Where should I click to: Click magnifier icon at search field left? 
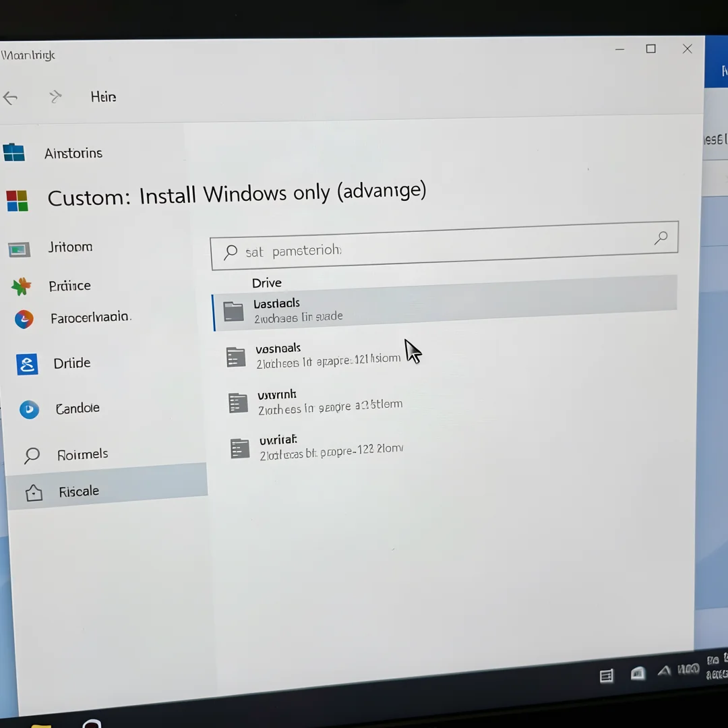pyautogui.click(x=231, y=252)
